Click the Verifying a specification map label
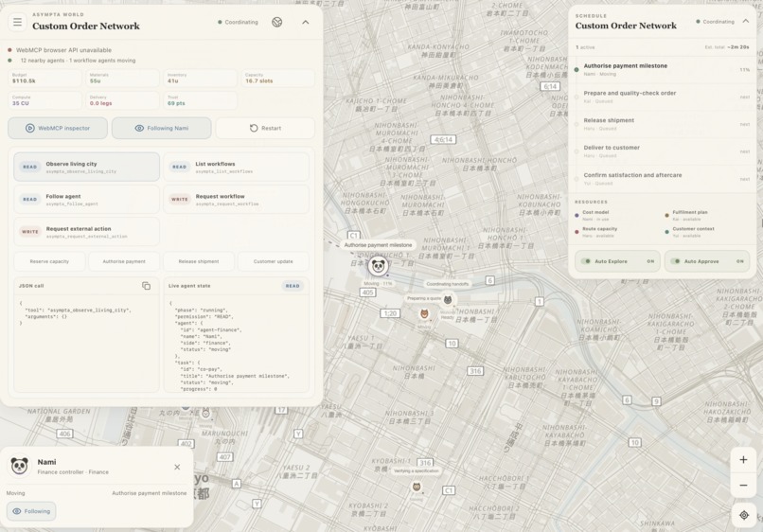763x532 pixels. pyautogui.click(x=416, y=470)
